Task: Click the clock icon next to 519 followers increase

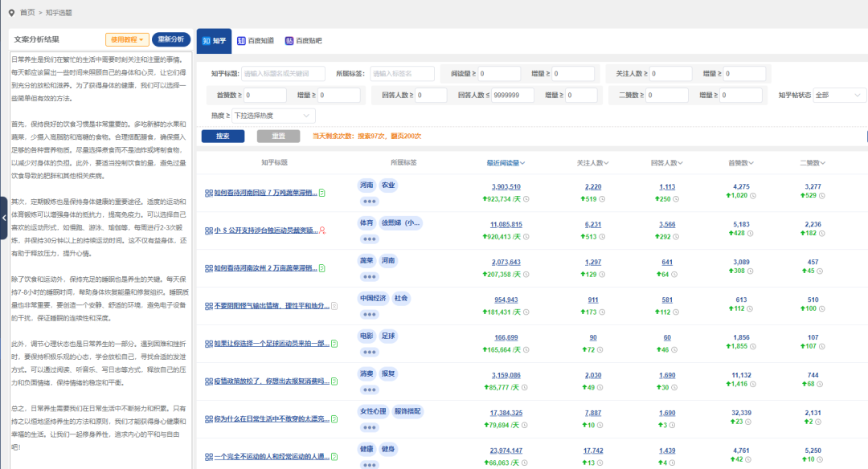Action: pyautogui.click(x=602, y=199)
